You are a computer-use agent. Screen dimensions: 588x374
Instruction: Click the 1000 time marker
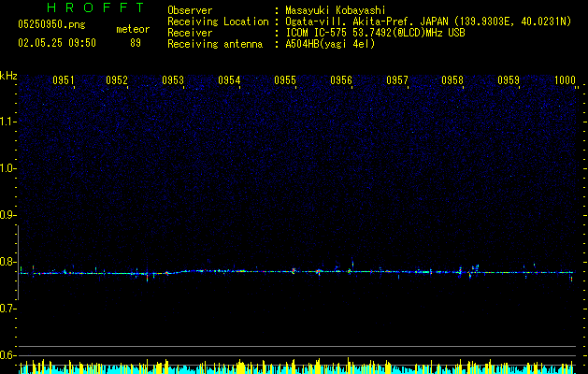565,80
